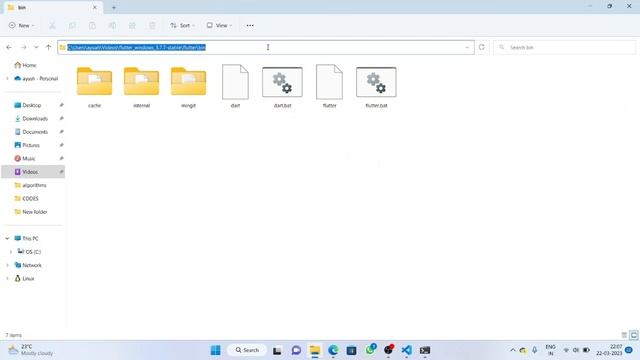Select the OS (C:) drive
The width and height of the screenshot is (640, 360).
[x=33, y=252]
